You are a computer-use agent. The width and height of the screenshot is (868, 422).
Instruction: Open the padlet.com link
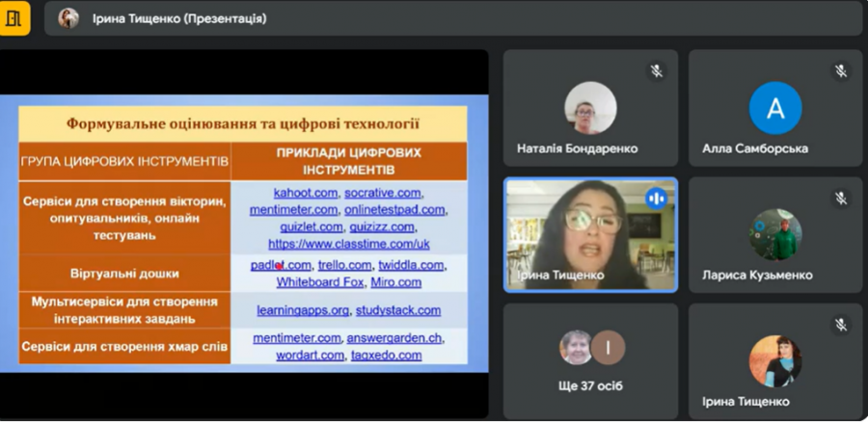coord(281,266)
